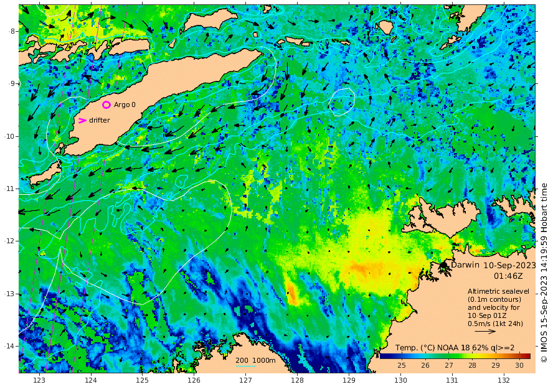Click the '200 1000m' depth contour label

click(255, 360)
